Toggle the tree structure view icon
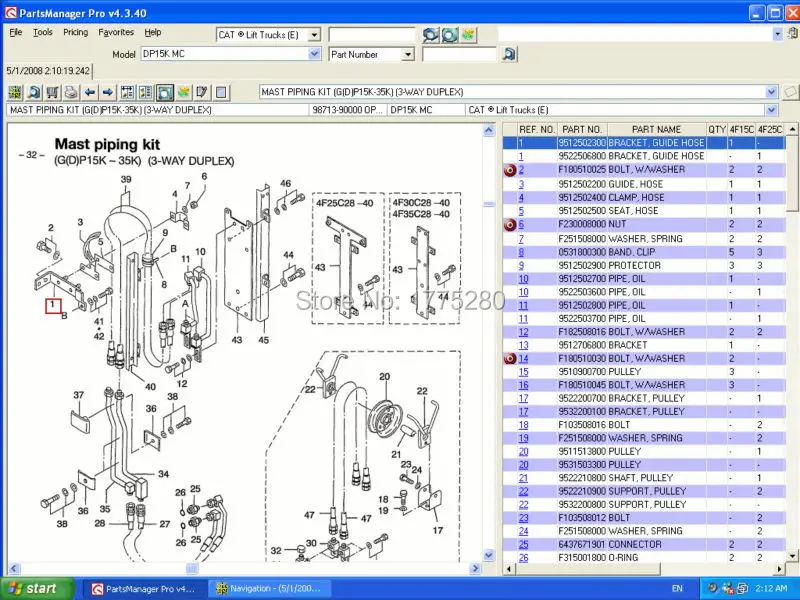The image size is (800, 600). tap(145, 91)
